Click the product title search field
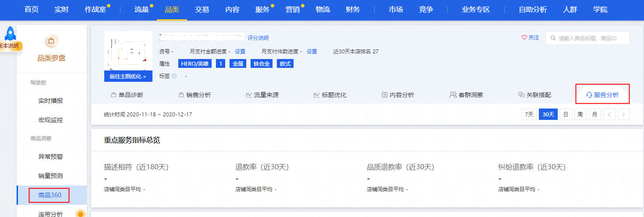644x217 pixels. [591, 38]
